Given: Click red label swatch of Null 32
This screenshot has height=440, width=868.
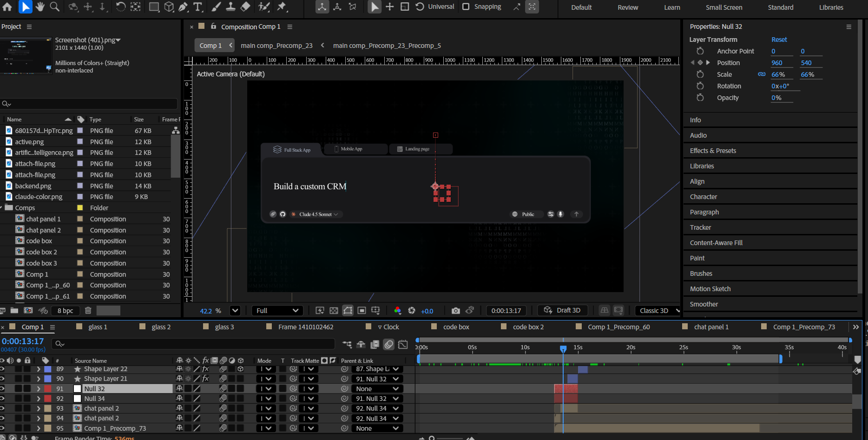Looking at the screenshot, I should (47, 389).
